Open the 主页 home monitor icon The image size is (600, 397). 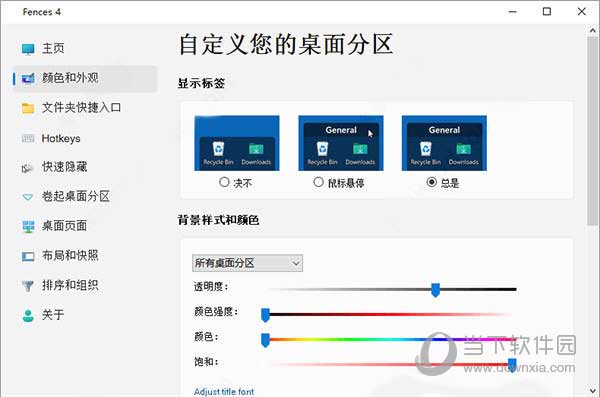click(x=28, y=49)
